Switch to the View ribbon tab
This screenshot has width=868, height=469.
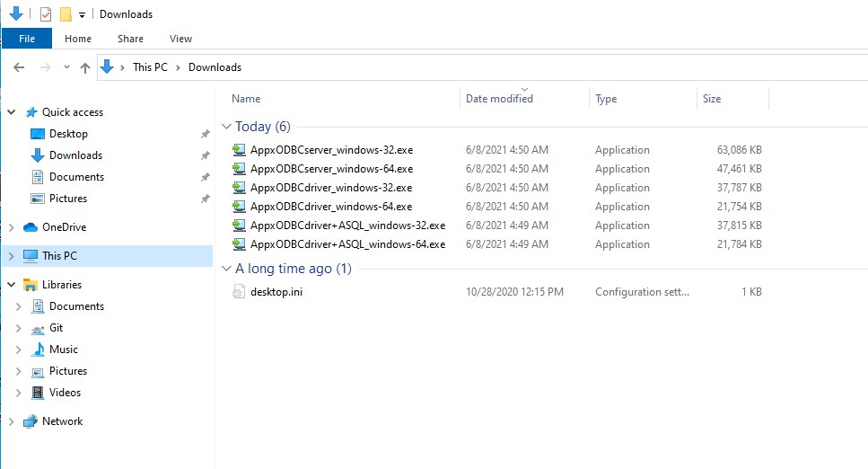[180, 39]
